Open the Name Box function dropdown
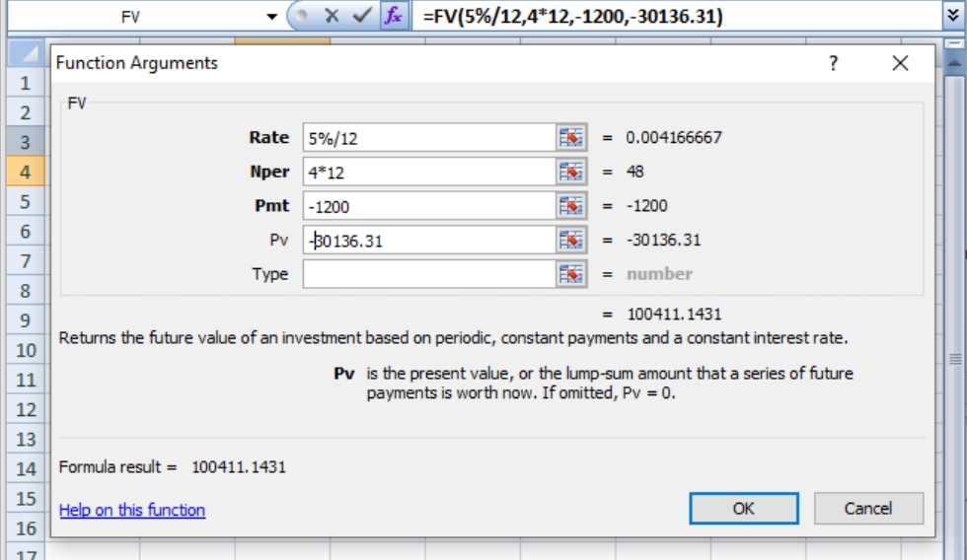Image resolution: width=967 pixels, height=560 pixels. (x=271, y=17)
